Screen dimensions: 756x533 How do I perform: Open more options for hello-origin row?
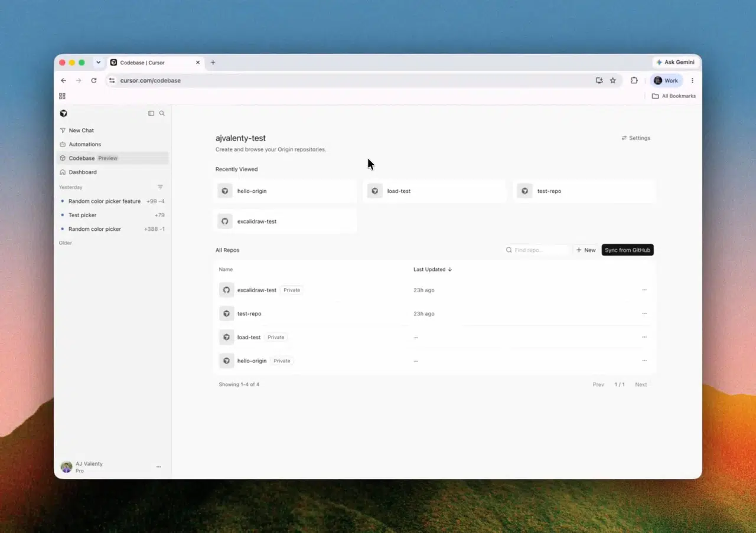[x=644, y=361]
